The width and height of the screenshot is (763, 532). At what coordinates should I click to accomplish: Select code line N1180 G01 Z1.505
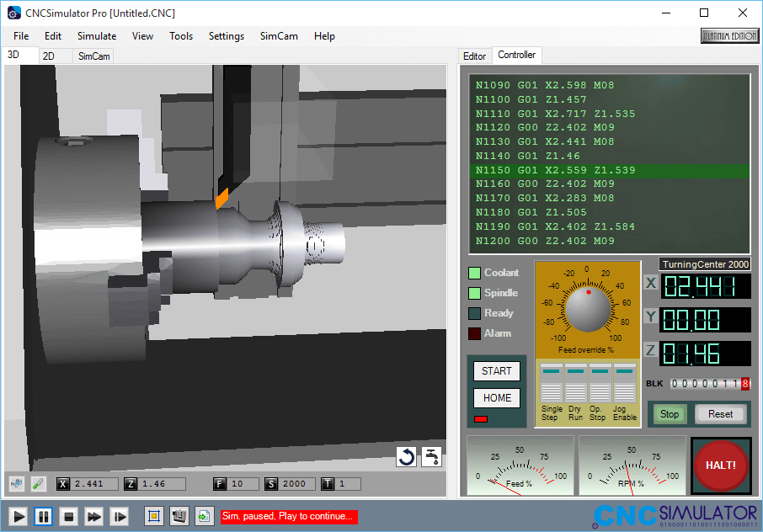[x=531, y=212]
